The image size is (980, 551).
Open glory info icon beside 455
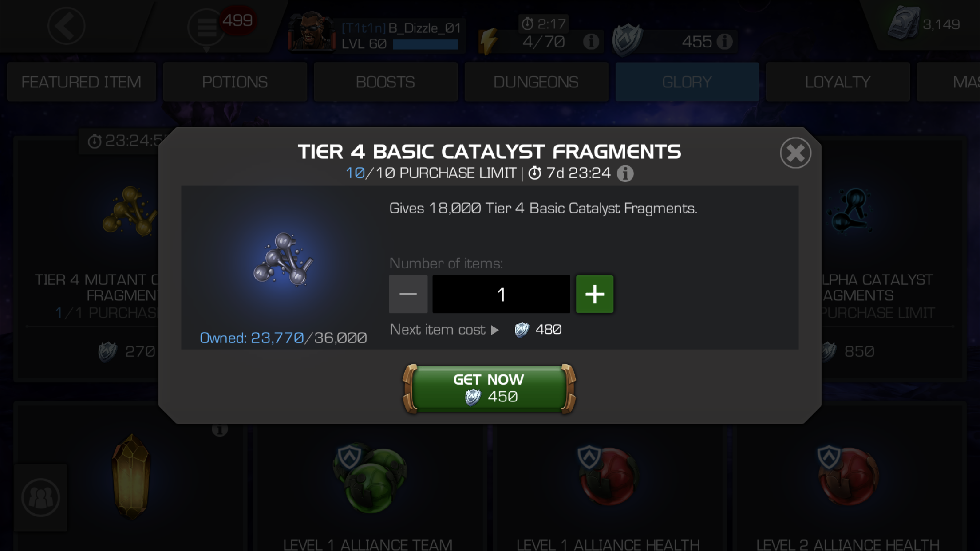(x=724, y=42)
